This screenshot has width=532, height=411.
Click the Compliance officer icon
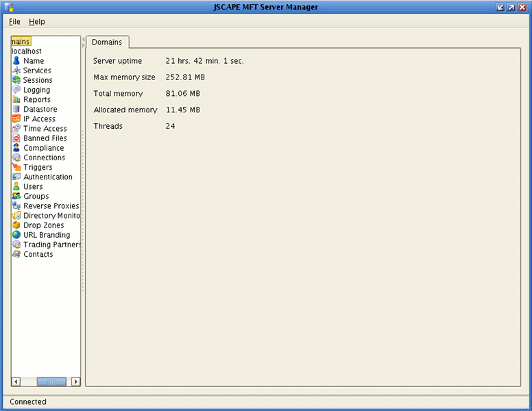(16, 148)
